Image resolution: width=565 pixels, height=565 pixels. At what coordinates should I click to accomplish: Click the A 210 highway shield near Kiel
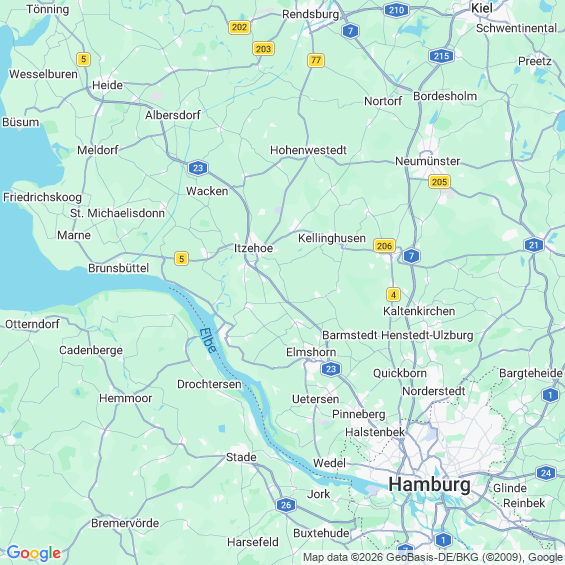(x=396, y=10)
